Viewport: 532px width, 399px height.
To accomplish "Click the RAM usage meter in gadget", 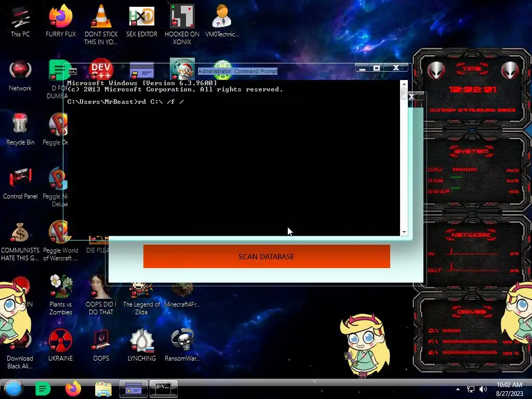I will point(473,180).
